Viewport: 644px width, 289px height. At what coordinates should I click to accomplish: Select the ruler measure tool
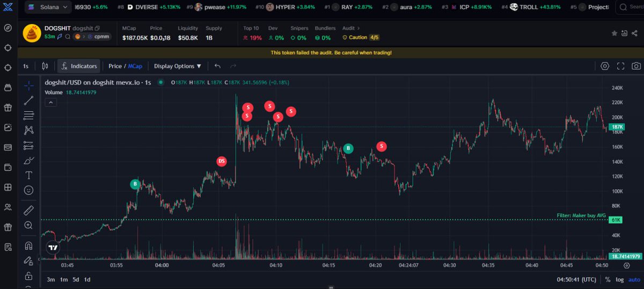pyautogui.click(x=28, y=211)
